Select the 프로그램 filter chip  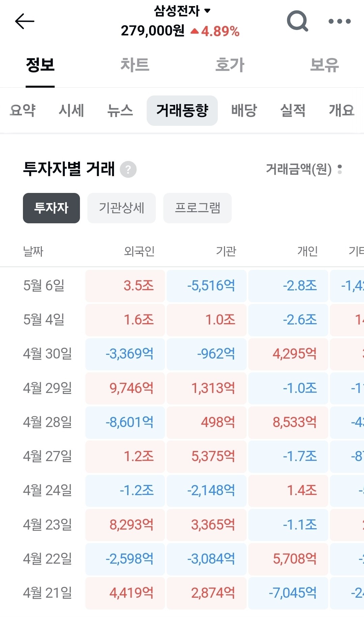coord(197,208)
